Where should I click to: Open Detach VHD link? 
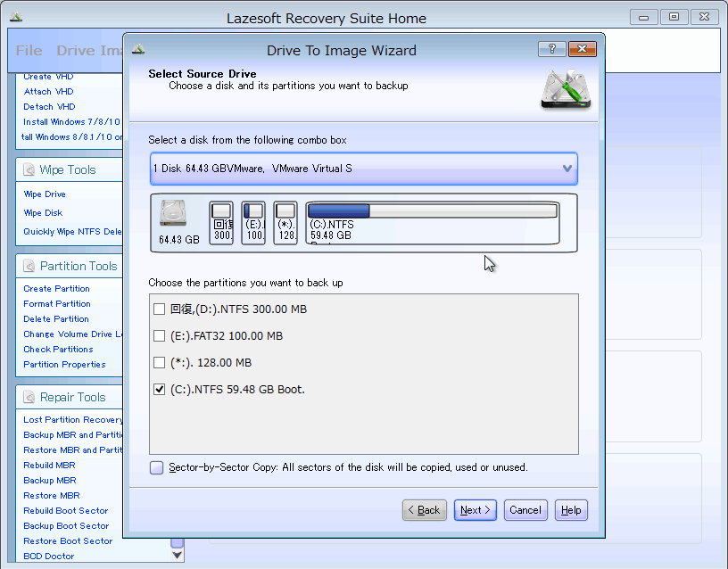tap(49, 107)
